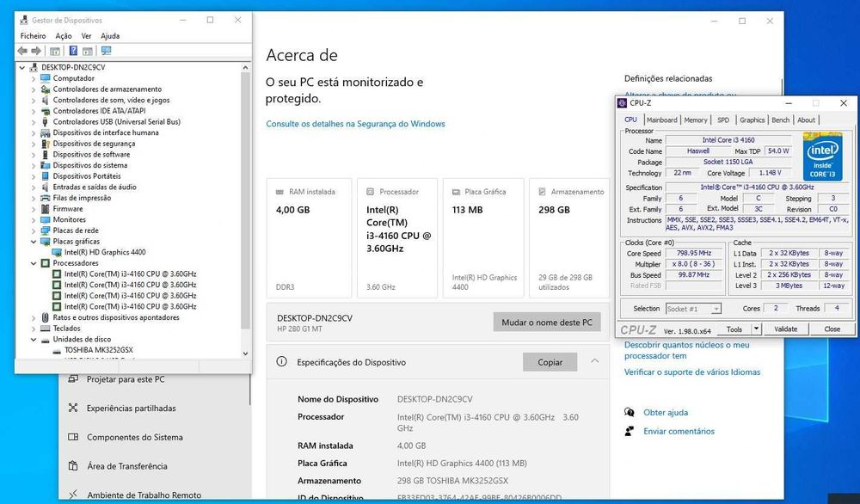Switch to the Bench tab in CPU-Z
The image size is (860, 504).
(781, 120)
